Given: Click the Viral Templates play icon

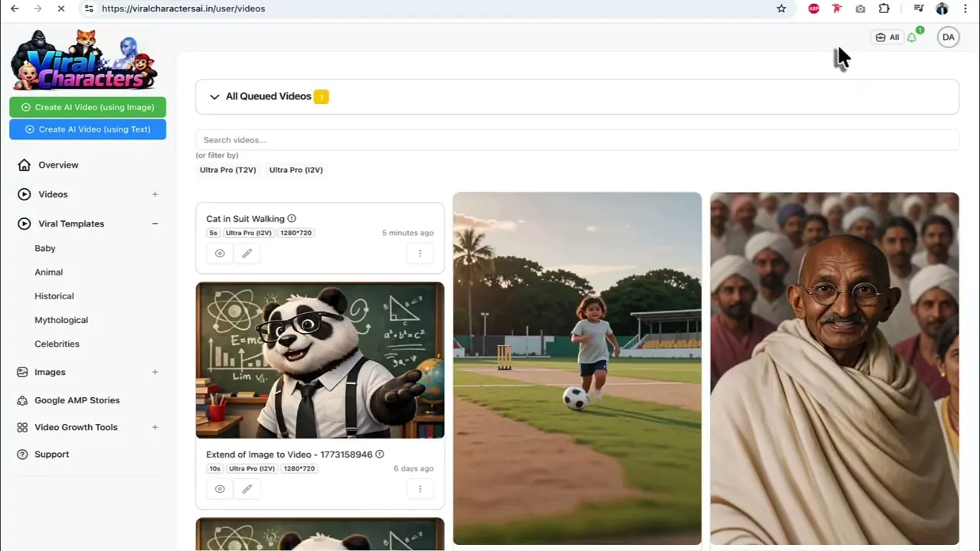Looking at the screenshot, I should (24, 223).
